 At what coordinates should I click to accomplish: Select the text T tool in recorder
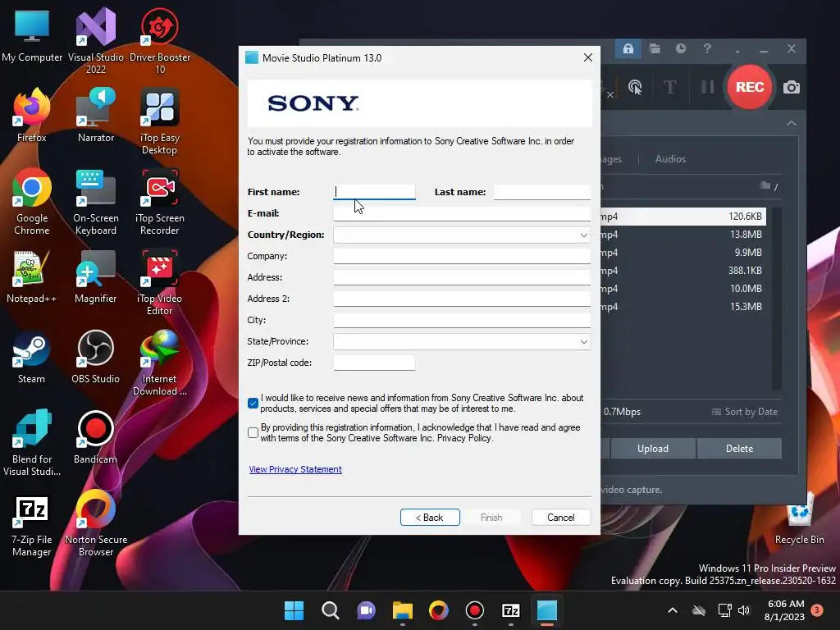click(x=669, y=87)
